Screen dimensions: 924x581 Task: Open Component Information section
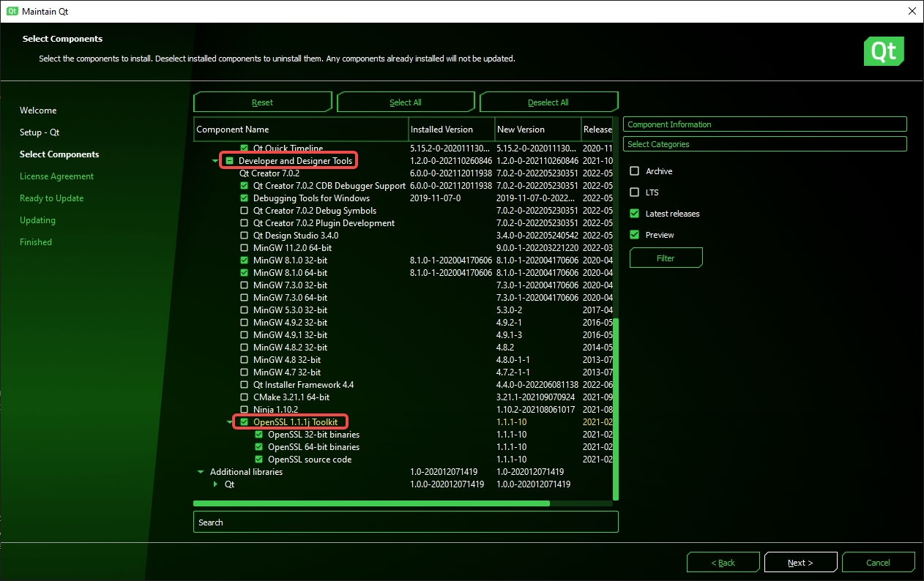pyautogui.click(x=765, y=124)
